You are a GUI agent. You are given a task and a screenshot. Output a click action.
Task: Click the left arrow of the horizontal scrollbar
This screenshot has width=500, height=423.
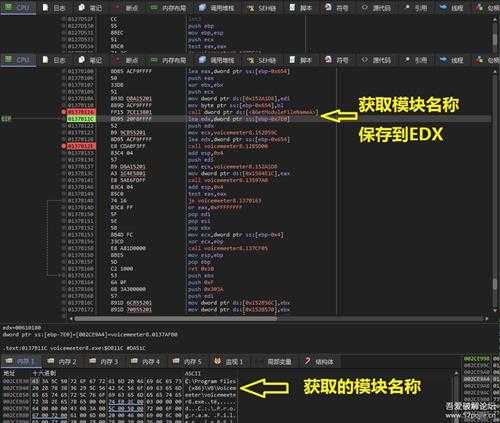[71, 319]
